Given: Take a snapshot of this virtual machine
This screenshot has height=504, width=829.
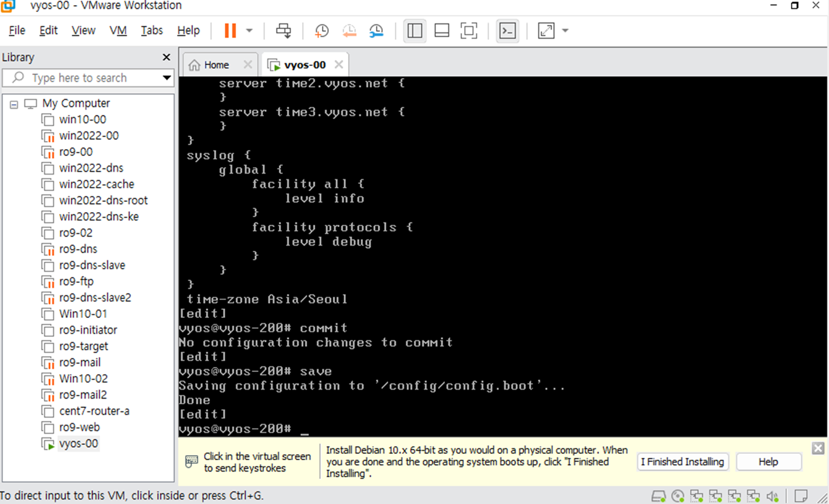Looking at the screenshot, I should [322, 31].
